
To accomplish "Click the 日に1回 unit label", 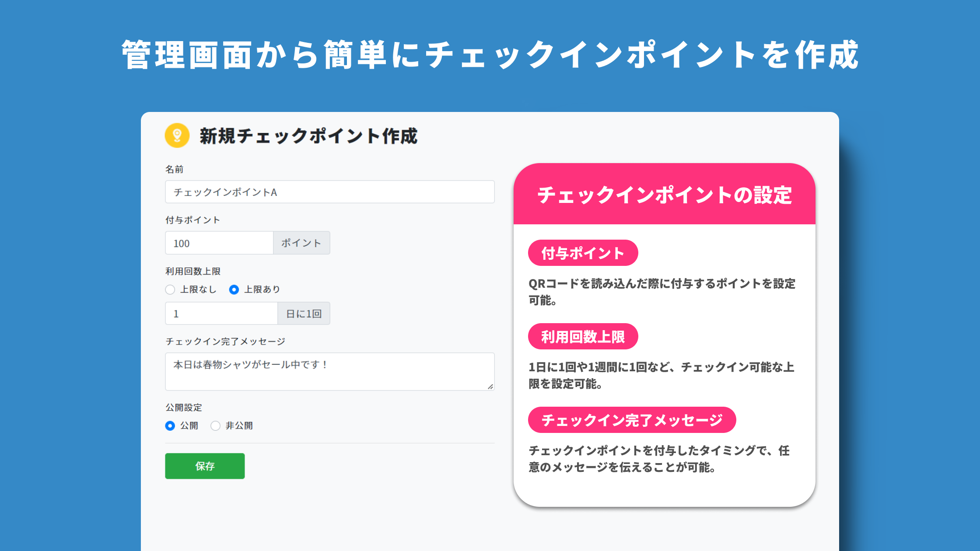I will [304, 313].
